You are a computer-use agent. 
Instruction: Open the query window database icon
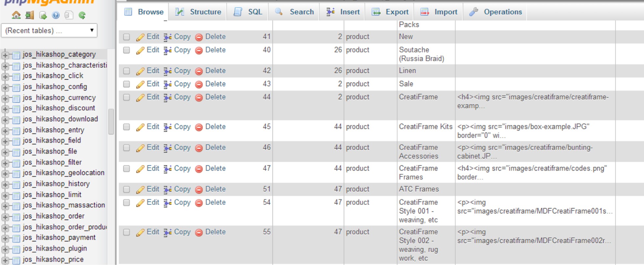pyautogui.click(x=43, y=15)
